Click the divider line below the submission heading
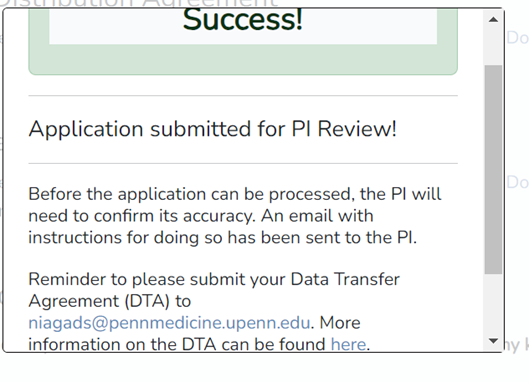The height and width of the screenshot is (382, 529). (x=243, y=164)
